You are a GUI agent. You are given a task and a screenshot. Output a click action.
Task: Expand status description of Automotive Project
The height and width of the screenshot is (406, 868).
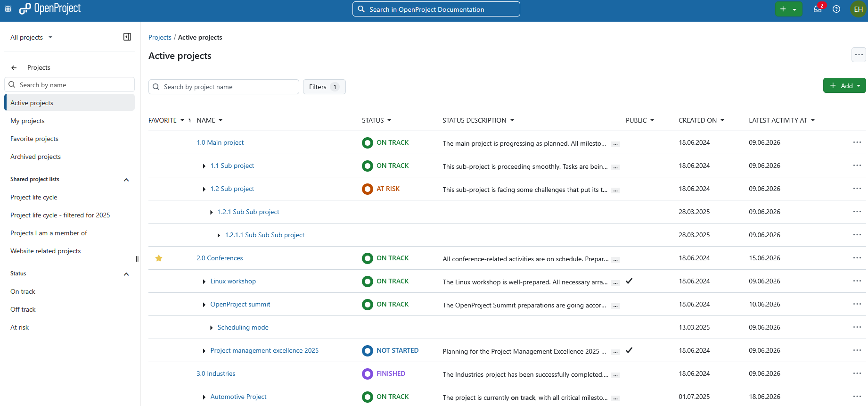[615, 398]
